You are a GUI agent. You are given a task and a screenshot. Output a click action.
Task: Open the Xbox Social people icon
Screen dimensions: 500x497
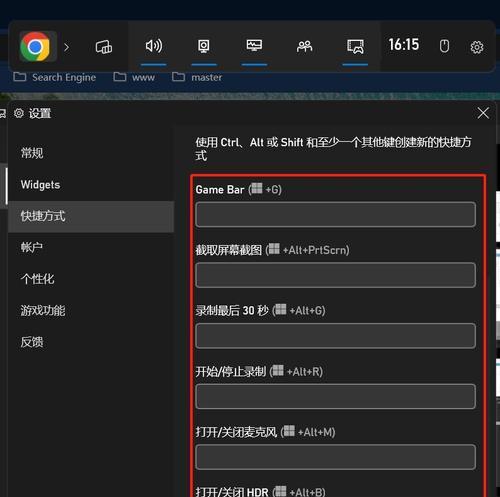point(304,46)
